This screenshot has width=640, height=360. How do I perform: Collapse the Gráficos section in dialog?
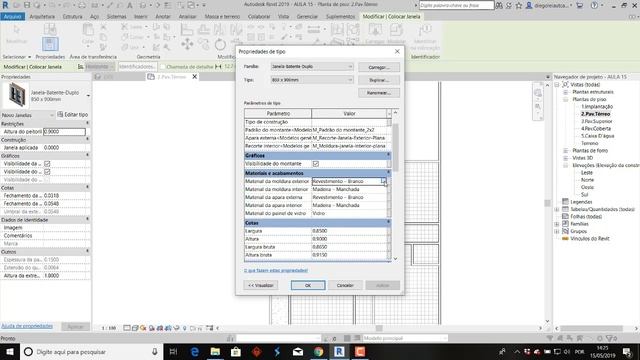pyautogui.click(x=389, y=155)
